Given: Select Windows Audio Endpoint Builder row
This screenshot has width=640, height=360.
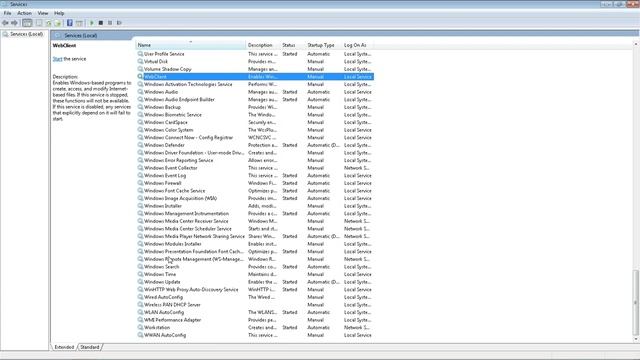Looking at the screenshot, I should click(255, 100).
